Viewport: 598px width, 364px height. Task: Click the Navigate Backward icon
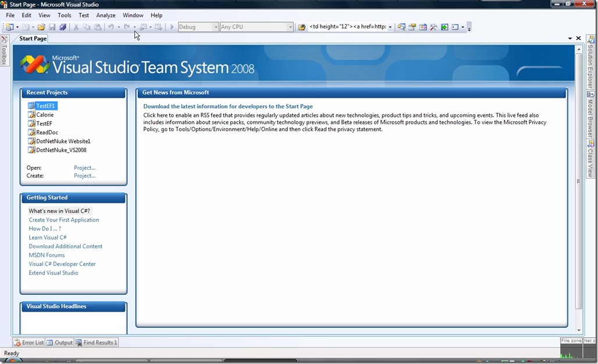[143, 27]
